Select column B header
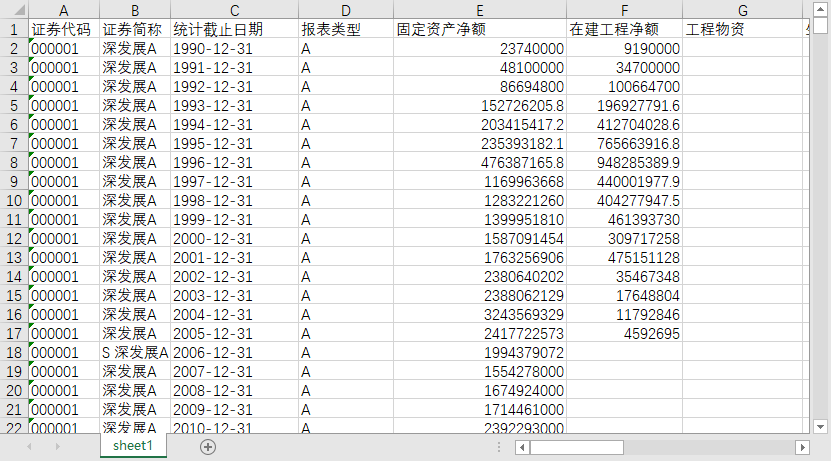Image resolution: width=831 pixels, height=461 pixels. point(135,10)
